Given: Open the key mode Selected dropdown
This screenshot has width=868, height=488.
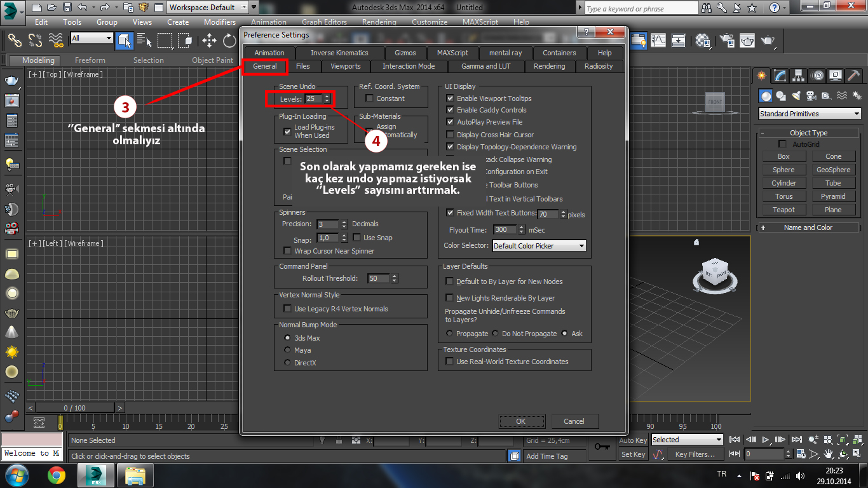Looking at the screenshot, I should [687, 440].
